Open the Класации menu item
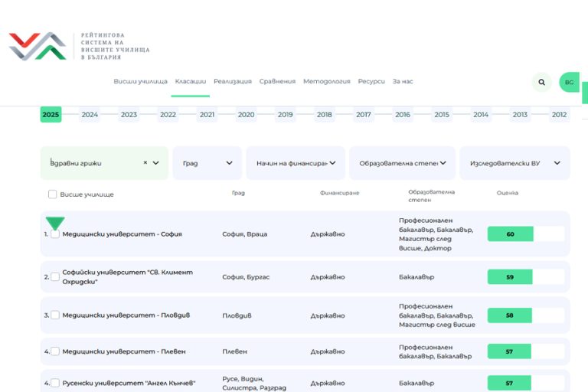This screenshot has height=392, width=588. click(x=190, y=81)
